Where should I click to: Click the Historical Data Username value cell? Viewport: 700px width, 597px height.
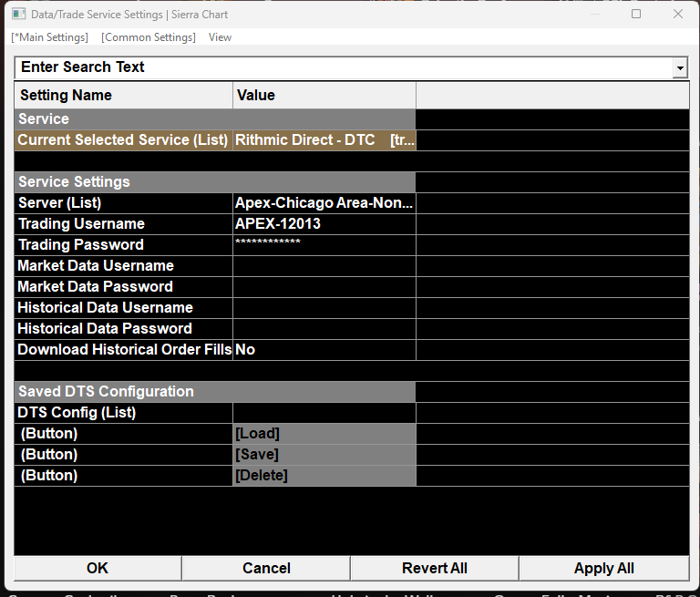[x=324, y=308]
